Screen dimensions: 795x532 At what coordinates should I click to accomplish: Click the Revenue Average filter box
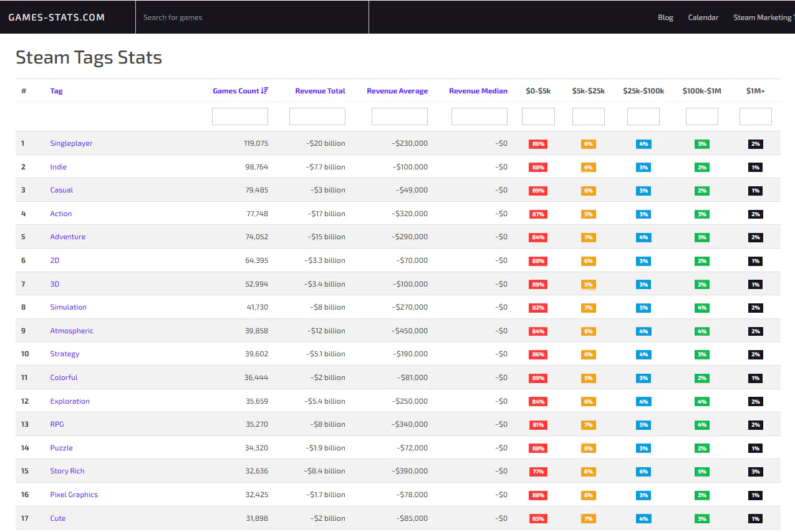coord(400,116)
